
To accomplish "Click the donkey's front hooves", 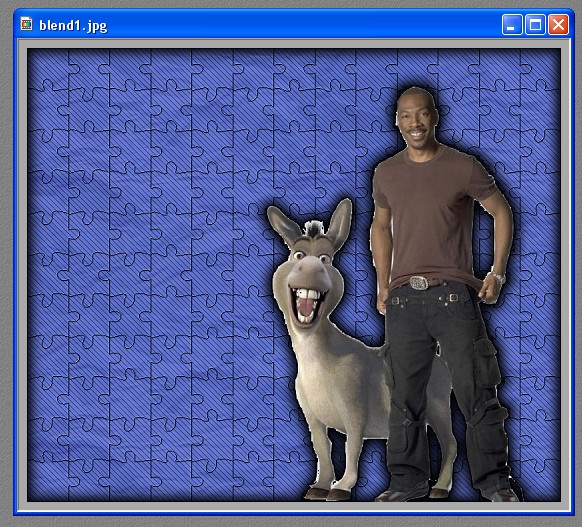I will click(327, 494).
